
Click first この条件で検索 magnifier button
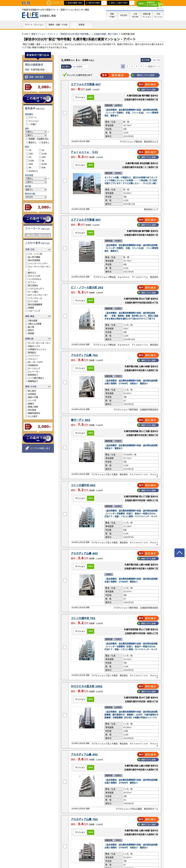(38, 98)
